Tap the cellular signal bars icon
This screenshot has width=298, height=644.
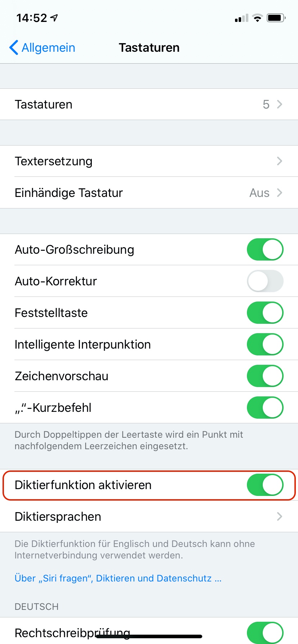coord(241,18)
